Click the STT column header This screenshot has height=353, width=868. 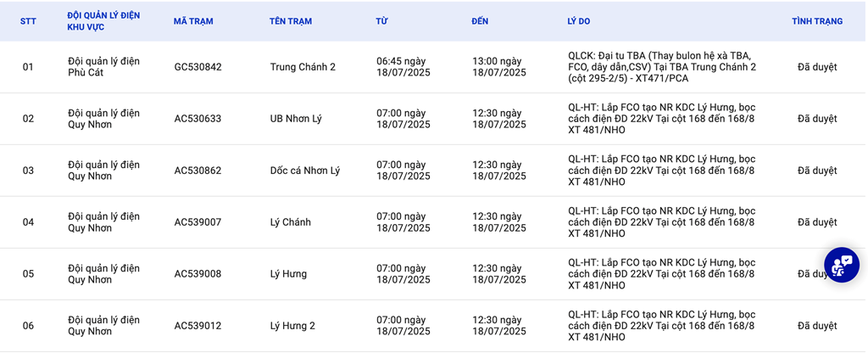[x=28, y=21]
